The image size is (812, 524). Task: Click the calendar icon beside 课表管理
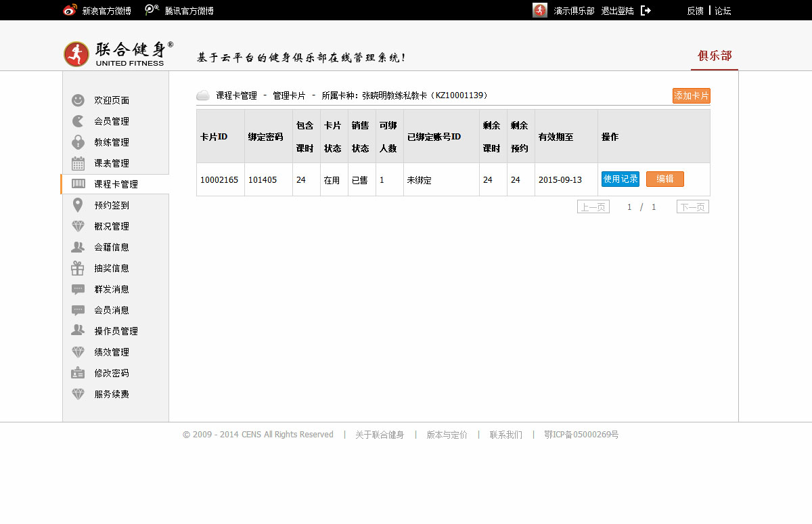78,163
